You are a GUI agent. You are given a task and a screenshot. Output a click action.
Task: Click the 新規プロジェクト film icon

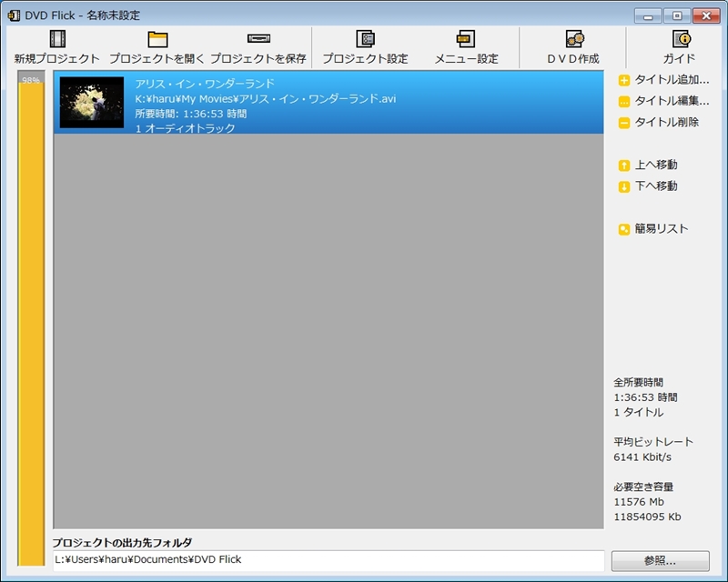pyautogui.click(x=57, y=39)
